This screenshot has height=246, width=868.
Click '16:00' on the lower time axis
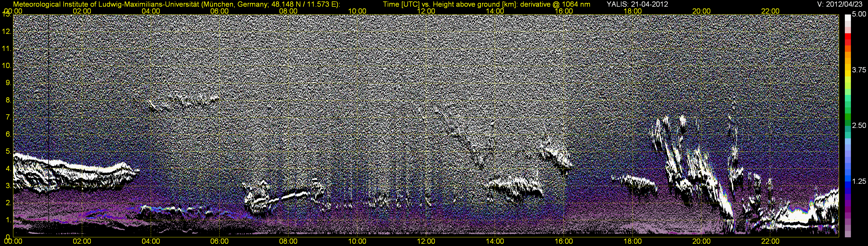pos(564,241)
